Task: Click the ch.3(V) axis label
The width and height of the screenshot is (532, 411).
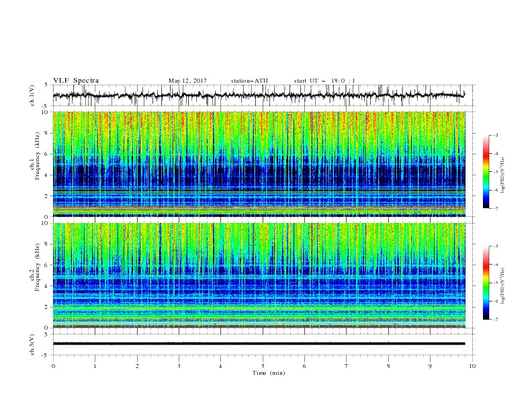Action: click(x=32, y=345)
